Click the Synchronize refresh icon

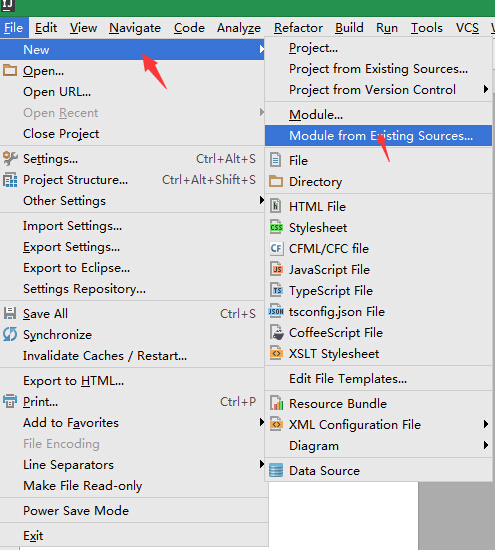pos(10,334)
